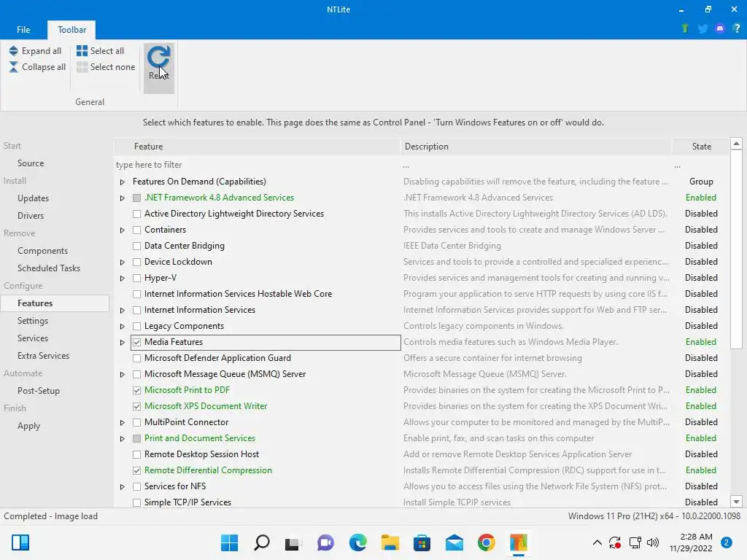747x560 pixels.
Task: Click the volume speaker tray icon
Action: 653,542
